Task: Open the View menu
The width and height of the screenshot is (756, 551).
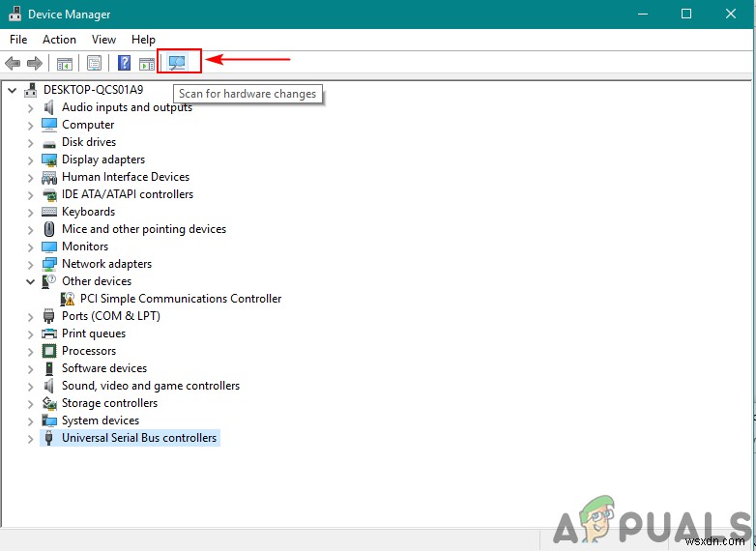Action: pyautogui.click(x=103, y=40)
